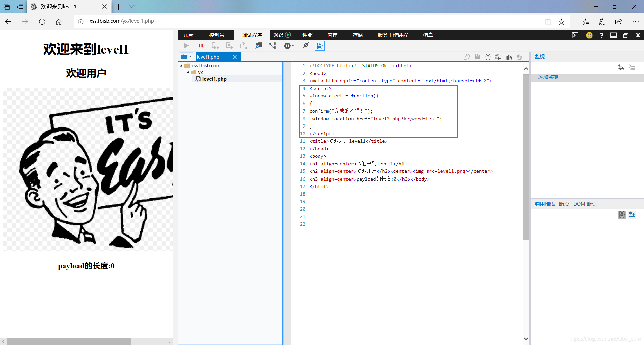644x345 pixels.
Task: Click the red pause/break debugger button
Action: 201,46
